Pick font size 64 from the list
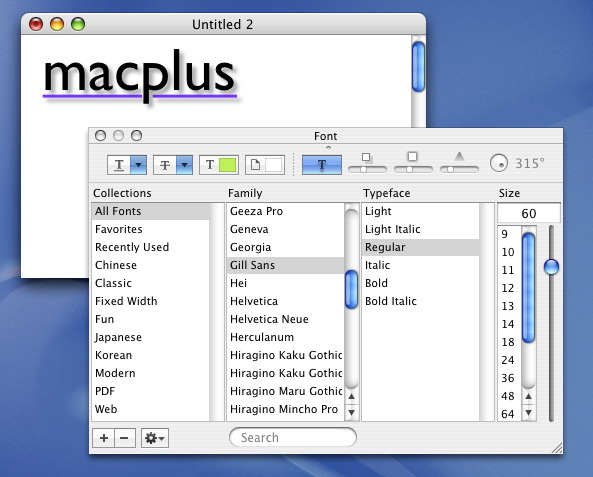This screenshot has height=477, width=593. coord(509,414)
